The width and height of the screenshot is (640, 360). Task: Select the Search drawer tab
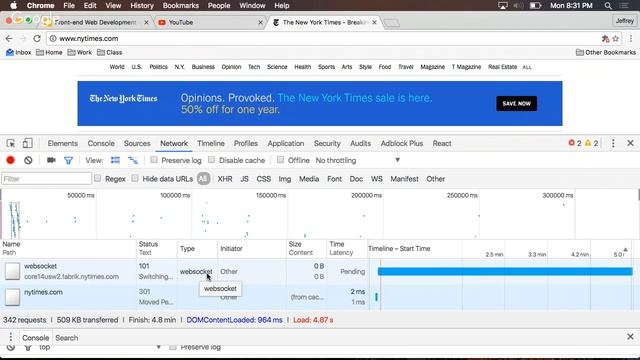coord(67,338)
